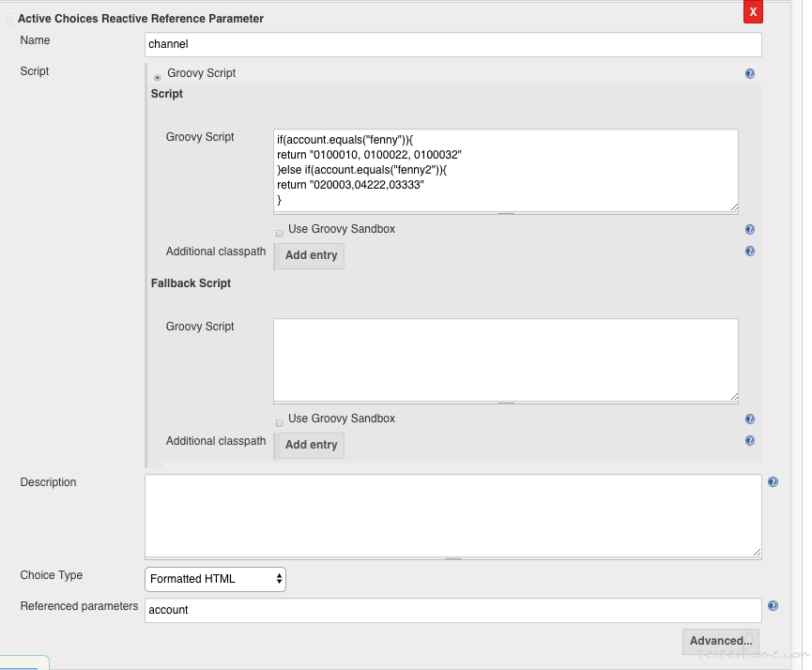Viewport: 812px width, 670px height.
Task: Grab the Description textarea resize handle
Action: click(757, 552)
